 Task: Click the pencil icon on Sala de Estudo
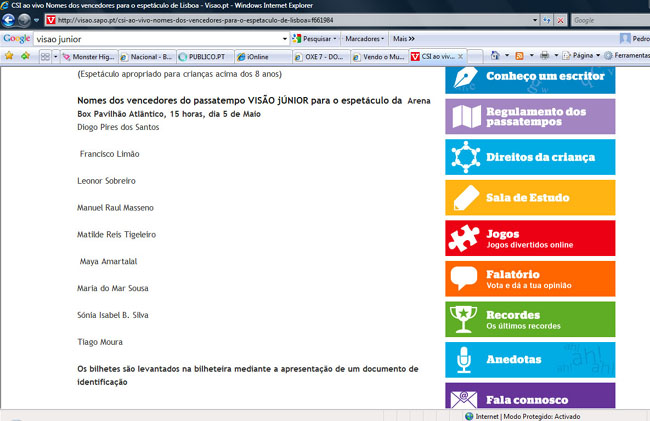tap(466, 198)
